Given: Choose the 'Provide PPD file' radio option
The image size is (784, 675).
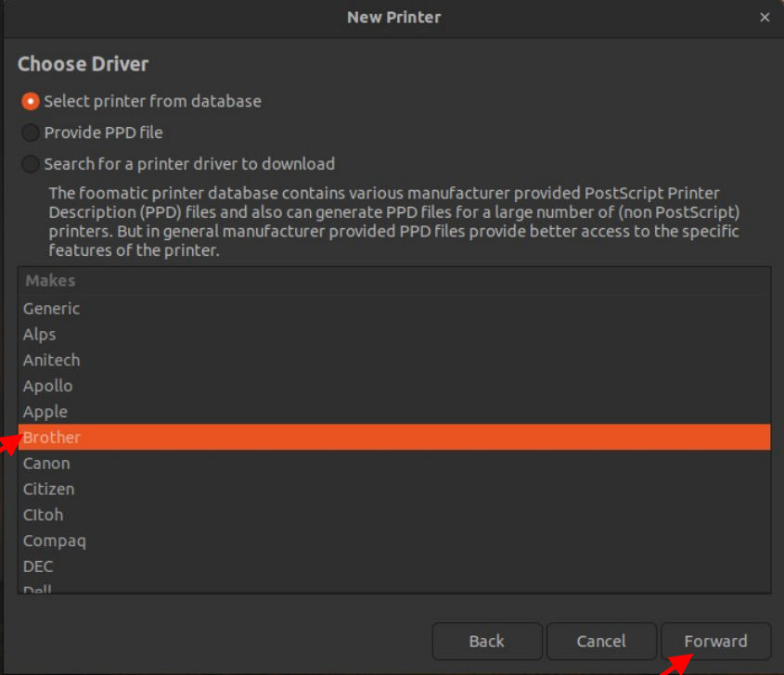Looking at the screenshot, I should tap(31, 133).
